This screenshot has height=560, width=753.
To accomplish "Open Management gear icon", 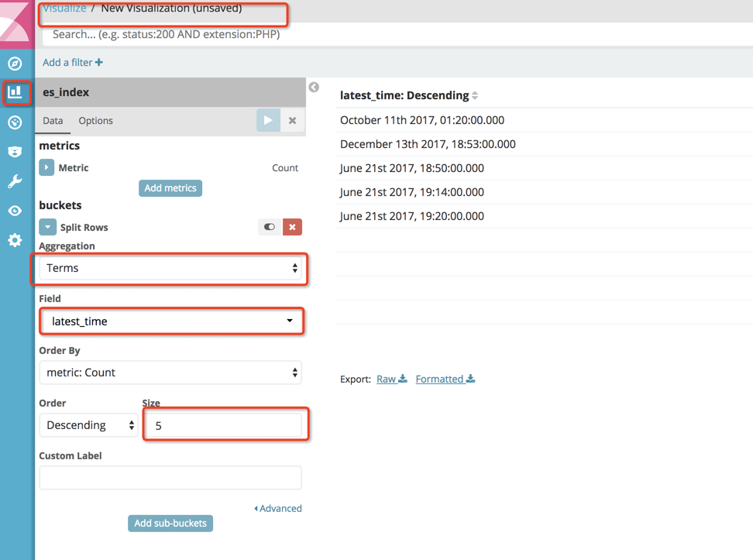I will pyautogui.click(x=15, y=240).
